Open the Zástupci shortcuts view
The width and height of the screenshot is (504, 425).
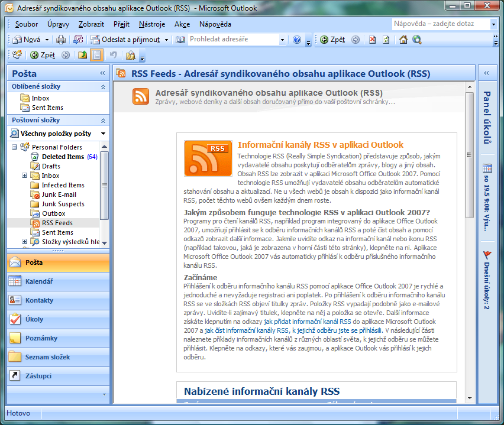click(58, 376)
